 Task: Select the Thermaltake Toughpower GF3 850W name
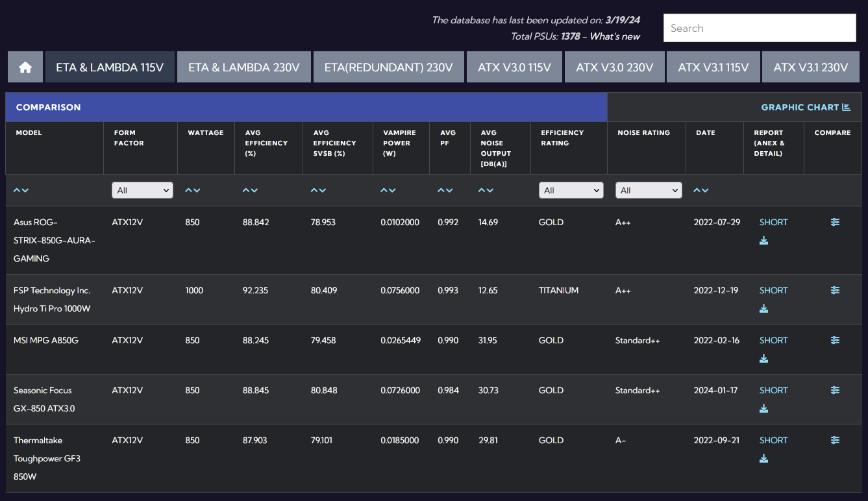(x=47, y=458)
